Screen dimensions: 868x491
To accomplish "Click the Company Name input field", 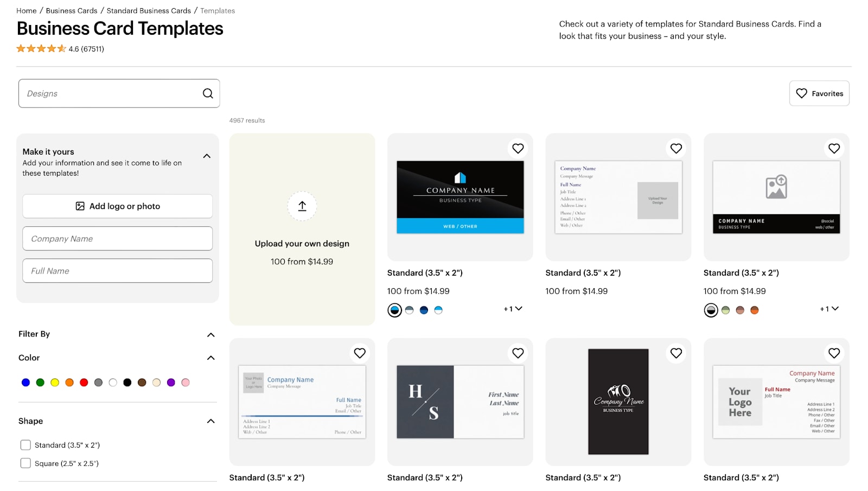I will [x=117, y=239].
